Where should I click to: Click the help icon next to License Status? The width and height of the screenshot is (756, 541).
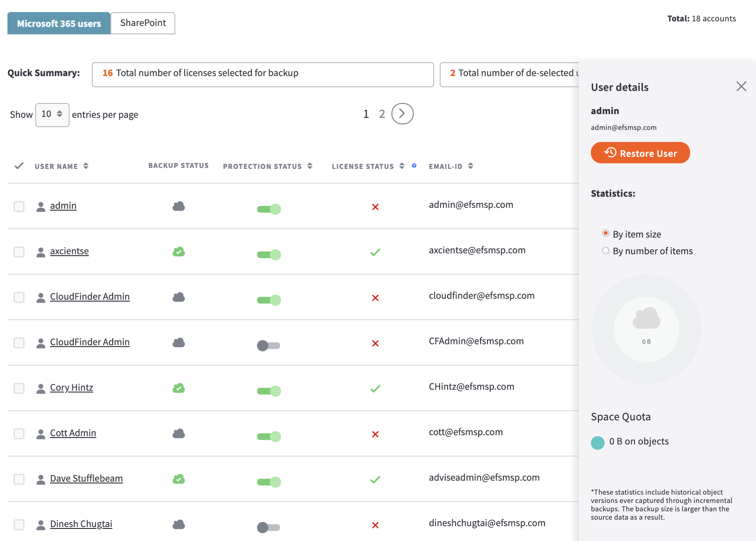tap(414, 166)
